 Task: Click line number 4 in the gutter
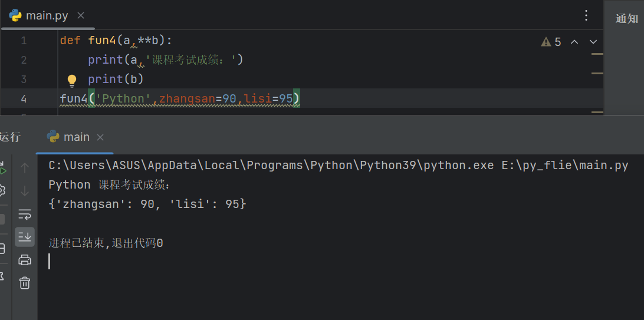pyautogui.click(x=24, y=99)
